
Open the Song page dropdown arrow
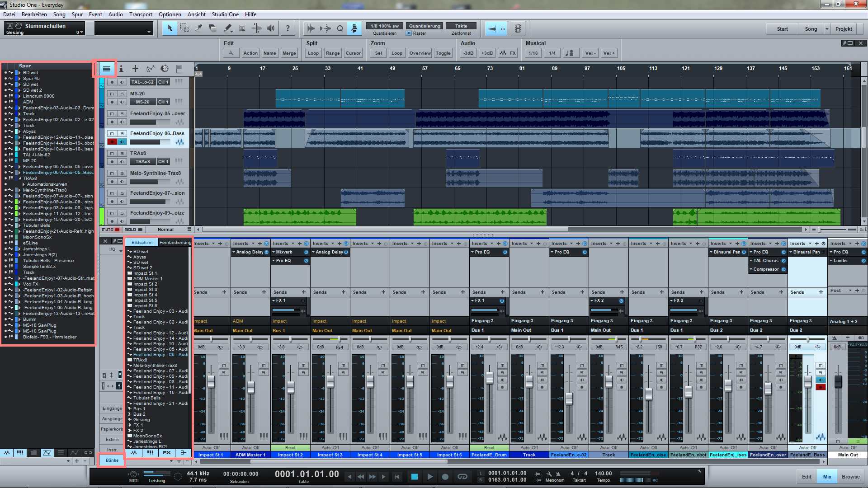point(827,29)
